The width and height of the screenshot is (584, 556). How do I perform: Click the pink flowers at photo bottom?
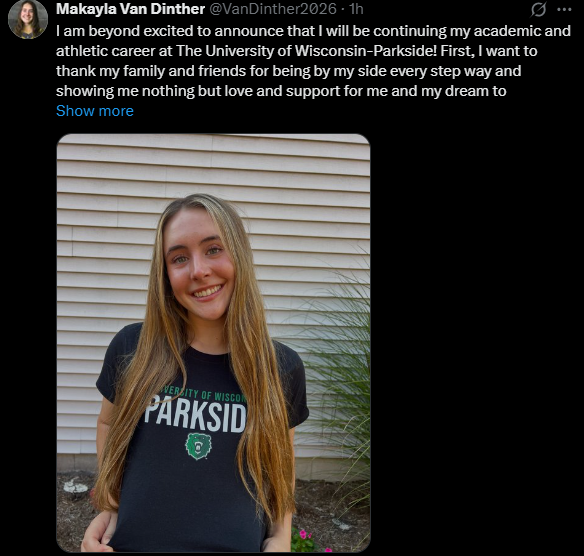[x=308, y=539]
